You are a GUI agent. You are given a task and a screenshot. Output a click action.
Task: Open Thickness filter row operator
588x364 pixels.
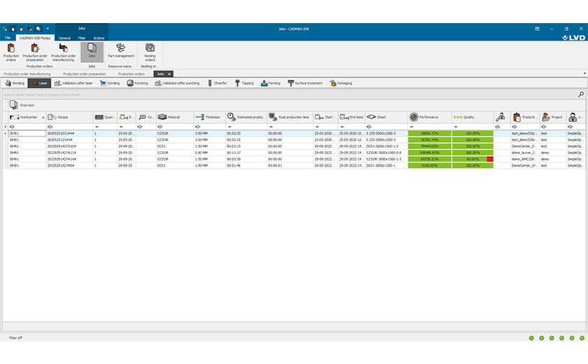197,127
